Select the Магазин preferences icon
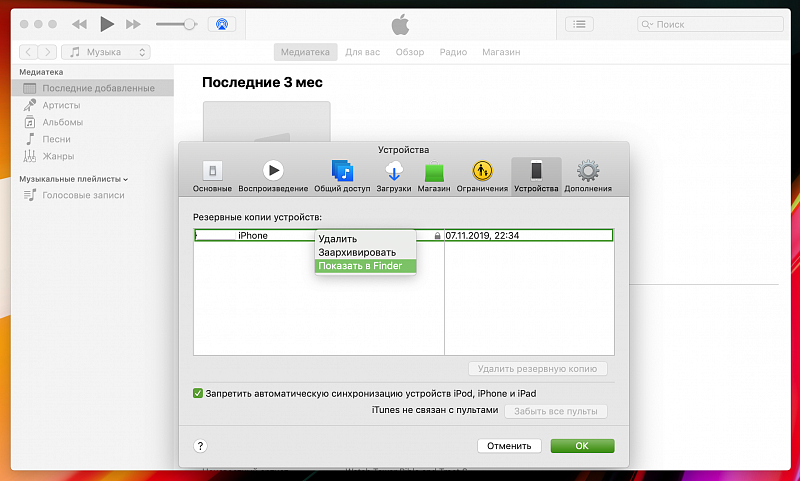This screenshot has width=800, height=481. (x=433, y=171)
